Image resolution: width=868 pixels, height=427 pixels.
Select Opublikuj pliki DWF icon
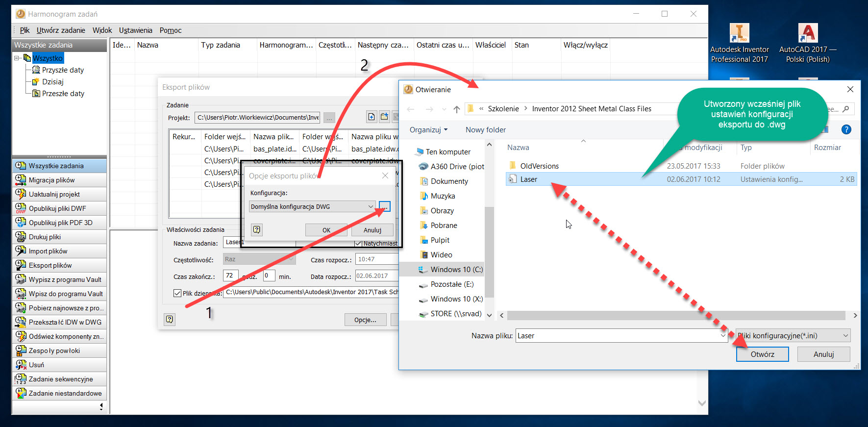21,208
